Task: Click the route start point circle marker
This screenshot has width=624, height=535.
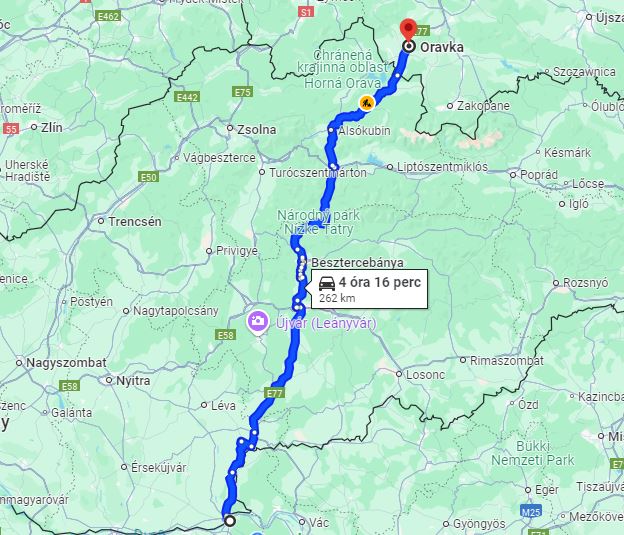Action: point(230,521)
